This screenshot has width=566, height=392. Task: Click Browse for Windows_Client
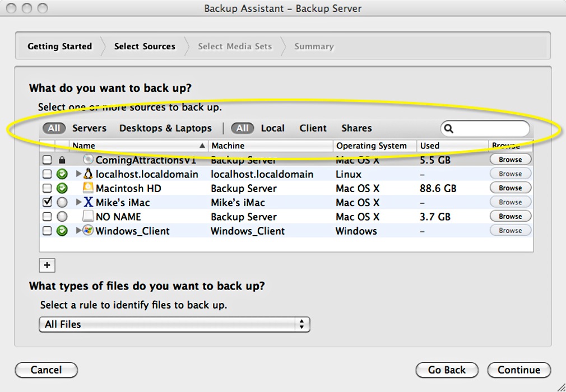pyautogui.click(x=511, y=230)
